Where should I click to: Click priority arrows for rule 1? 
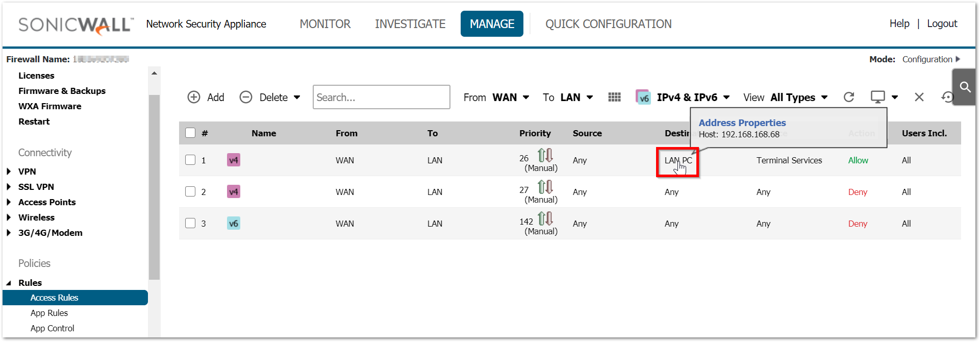point(545,155)
